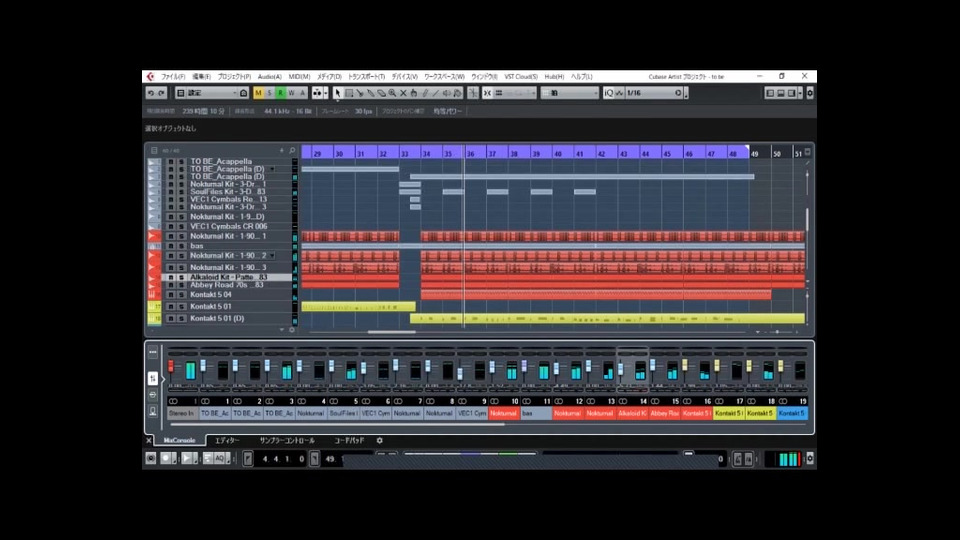Select the SoulFiles mixer channel label
The width and height of the screenshot is (960, 540).
(343, 413)
